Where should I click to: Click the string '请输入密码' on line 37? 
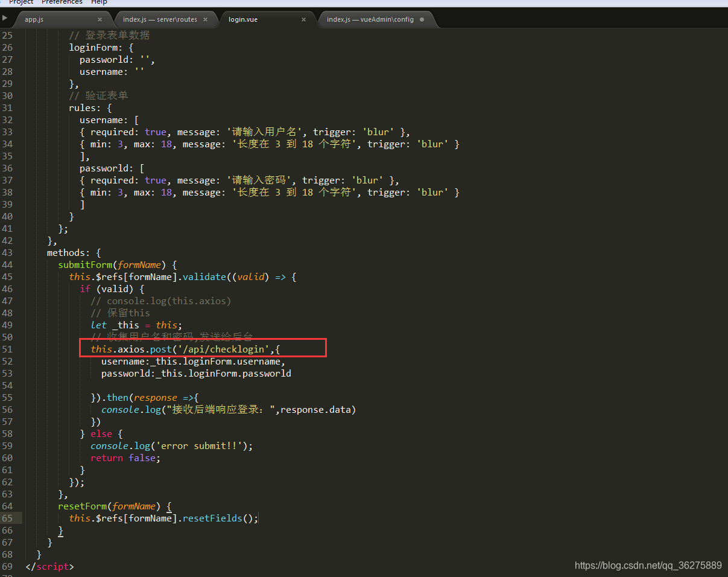click(x=259, y=180)
